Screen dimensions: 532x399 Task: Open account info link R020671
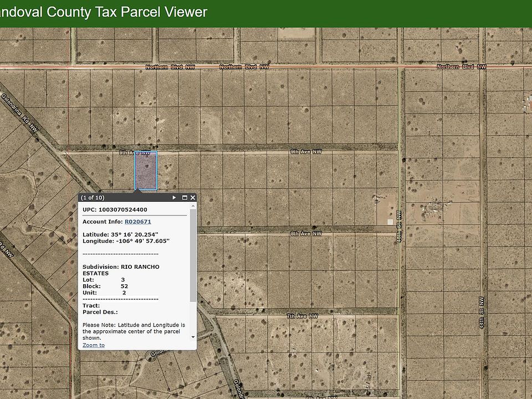point(137,222)
